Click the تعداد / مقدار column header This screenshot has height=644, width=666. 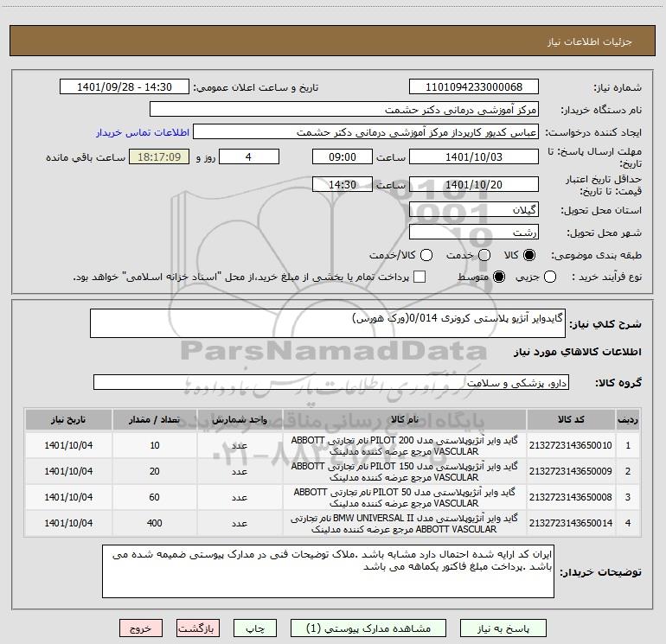[155, 419]
